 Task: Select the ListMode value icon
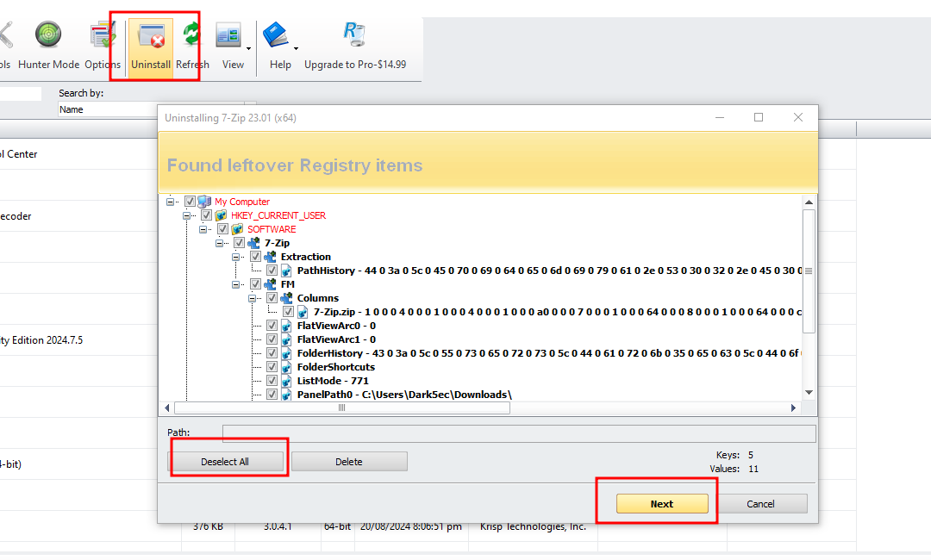point(286,380)
